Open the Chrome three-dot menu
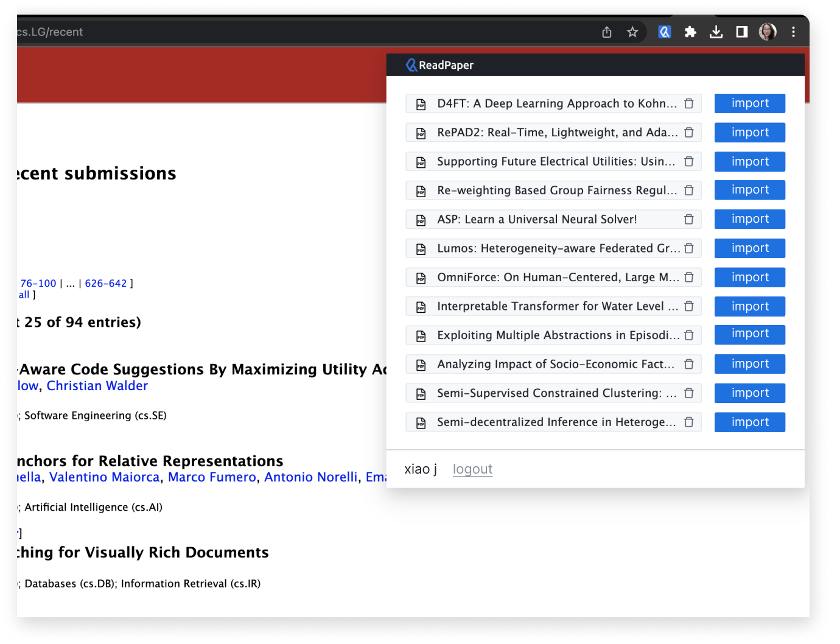 [793, 32]
